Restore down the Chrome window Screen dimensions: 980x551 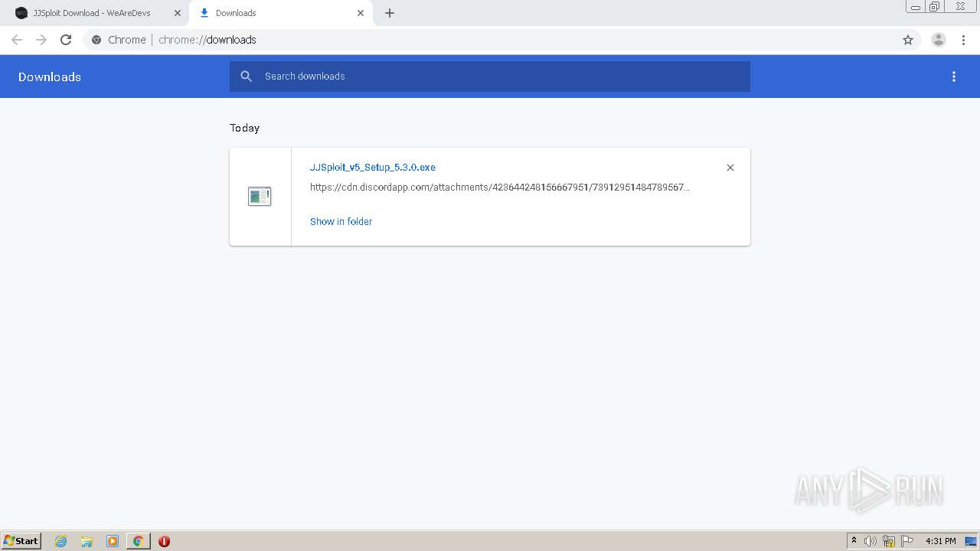(x=935, y=7)
